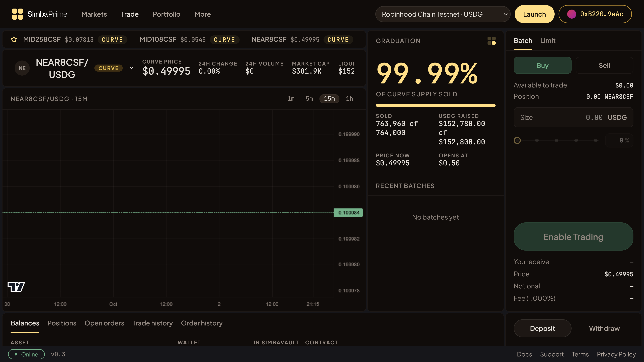The height and width of the screenshot is (362, 644).
Task: Open wallet address 0xB220…9eAc
Action: click(x=595, y=14)
